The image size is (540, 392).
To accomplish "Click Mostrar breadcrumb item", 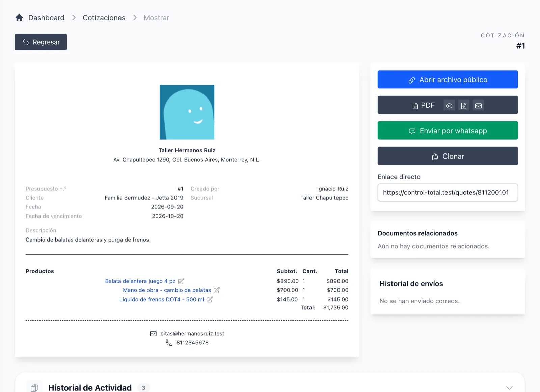I will (156, 18).
